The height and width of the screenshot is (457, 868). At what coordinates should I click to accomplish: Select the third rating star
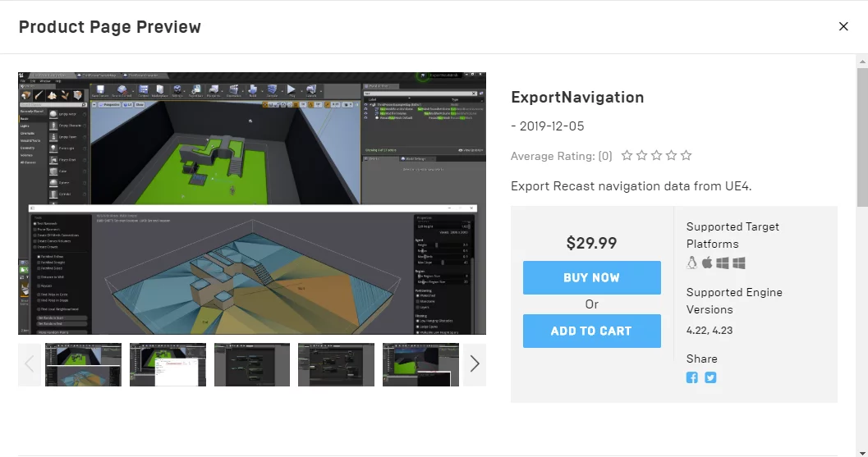[657, 156]
